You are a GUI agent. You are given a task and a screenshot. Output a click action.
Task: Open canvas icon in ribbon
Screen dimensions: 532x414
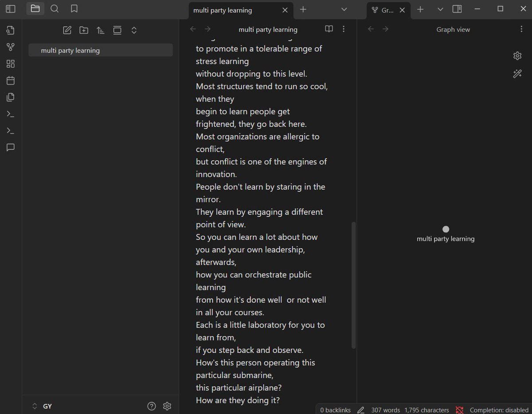click(11, 64)
